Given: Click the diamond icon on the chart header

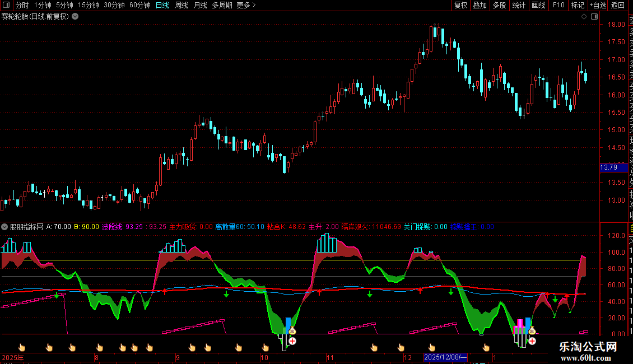Looking at the screenshot, I should click(x=584, y=17).
